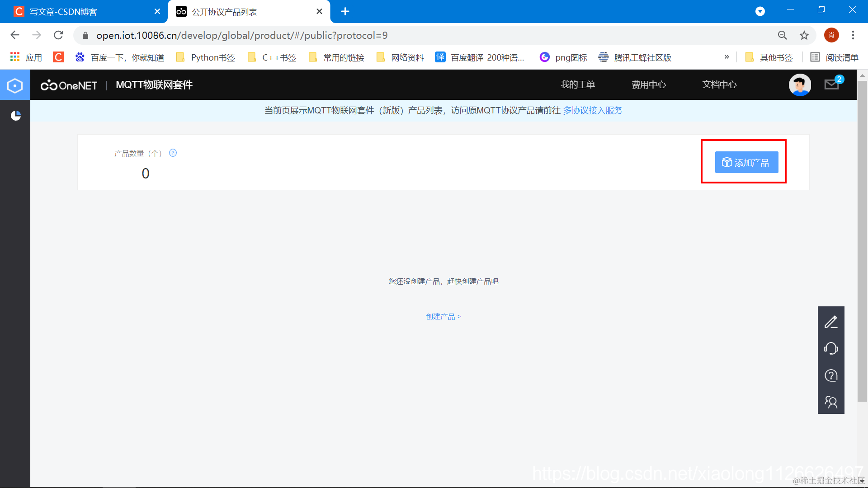Click the user avatar in header
Screen dimensions: 868x488
tap(800, 84)
